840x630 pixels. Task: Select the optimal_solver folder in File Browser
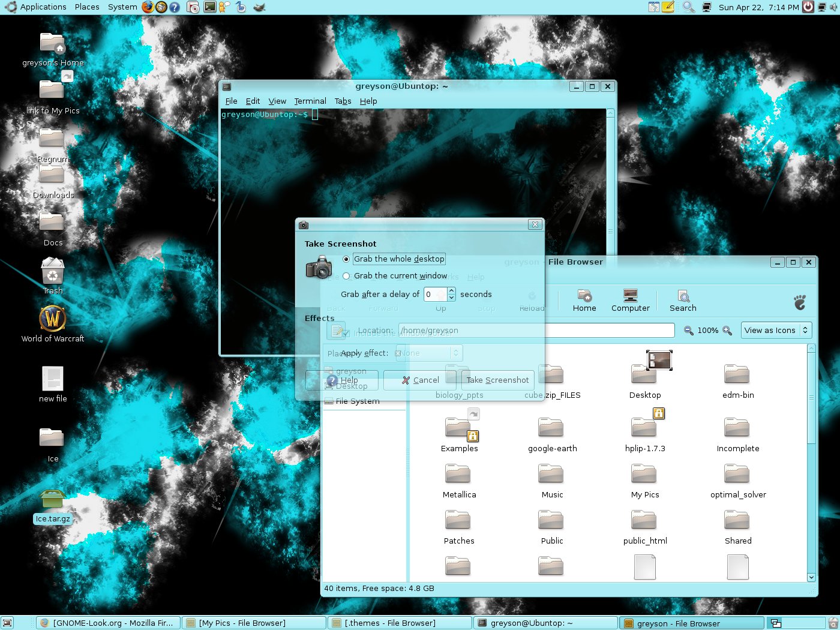738,481
